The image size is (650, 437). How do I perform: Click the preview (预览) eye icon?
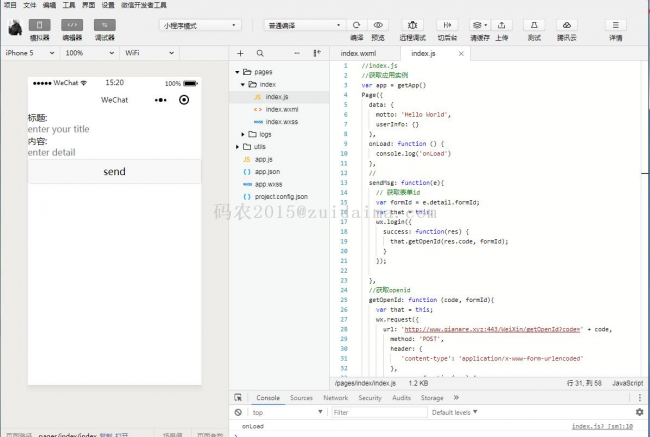pyautogui.click(x=378, y=24)
